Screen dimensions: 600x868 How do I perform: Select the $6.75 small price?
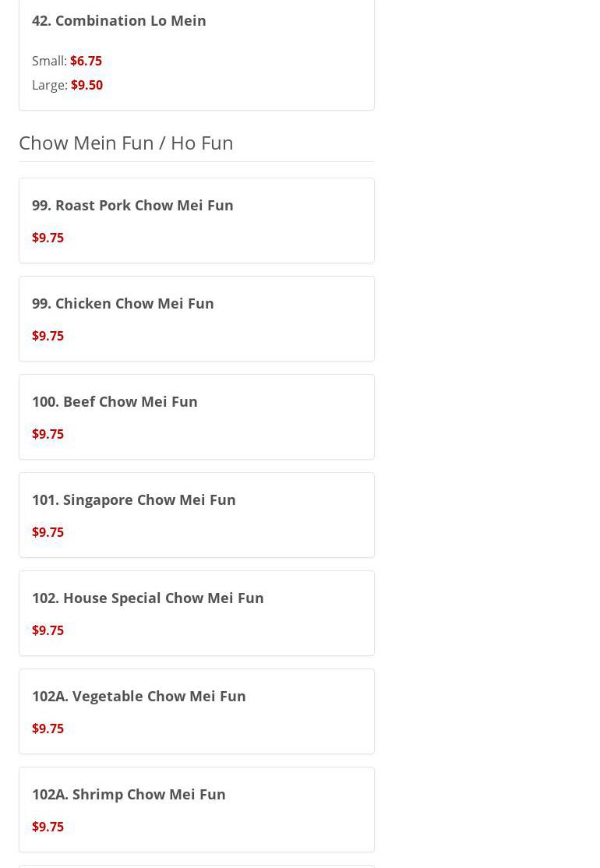point(86,61)
